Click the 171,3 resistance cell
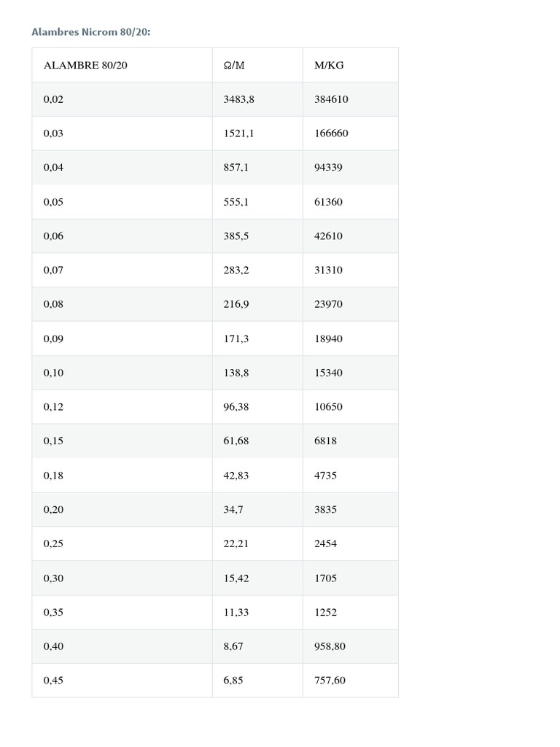 tap(236, 338)
